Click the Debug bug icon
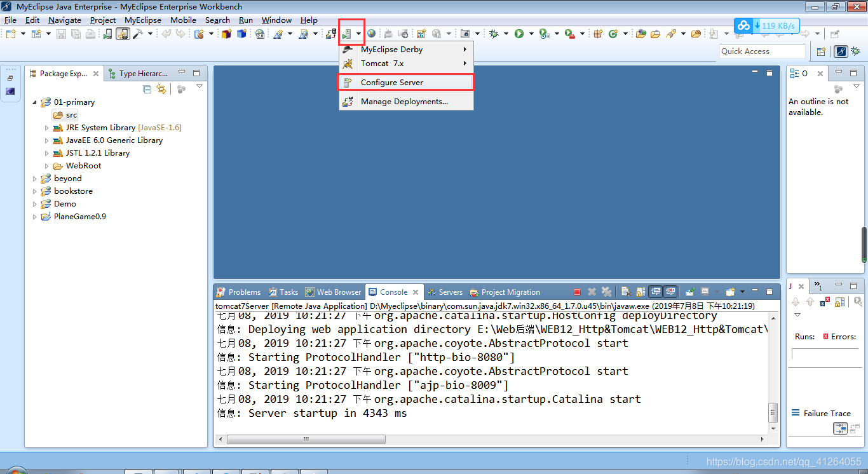Screen dimensions: 868x474 click(494, 34)
